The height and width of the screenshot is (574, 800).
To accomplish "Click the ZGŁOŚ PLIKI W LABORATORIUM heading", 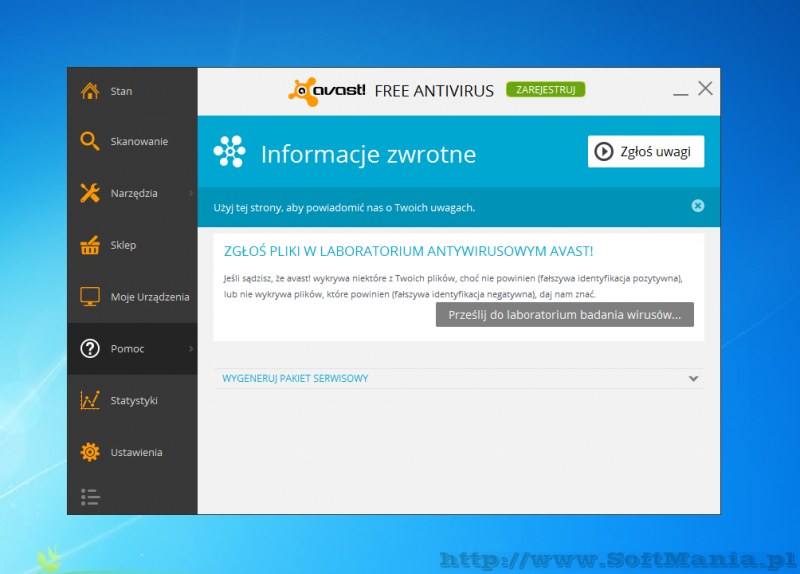I will coord(408,251).
